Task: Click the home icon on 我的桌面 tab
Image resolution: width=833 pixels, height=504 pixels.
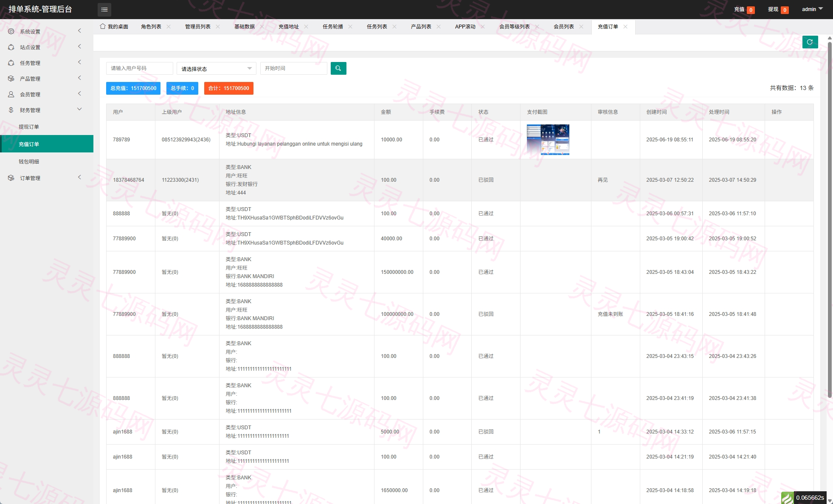Action: [103, 26]
